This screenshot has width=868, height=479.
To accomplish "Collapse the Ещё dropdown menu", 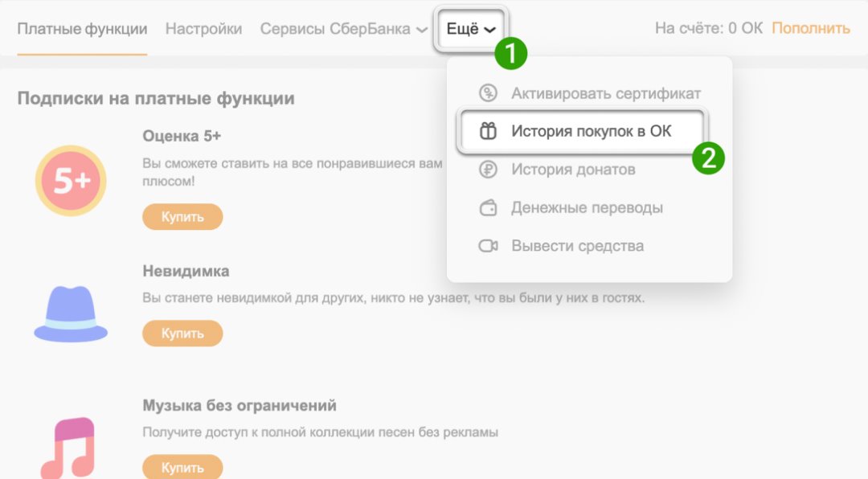I will pos(471,29).
